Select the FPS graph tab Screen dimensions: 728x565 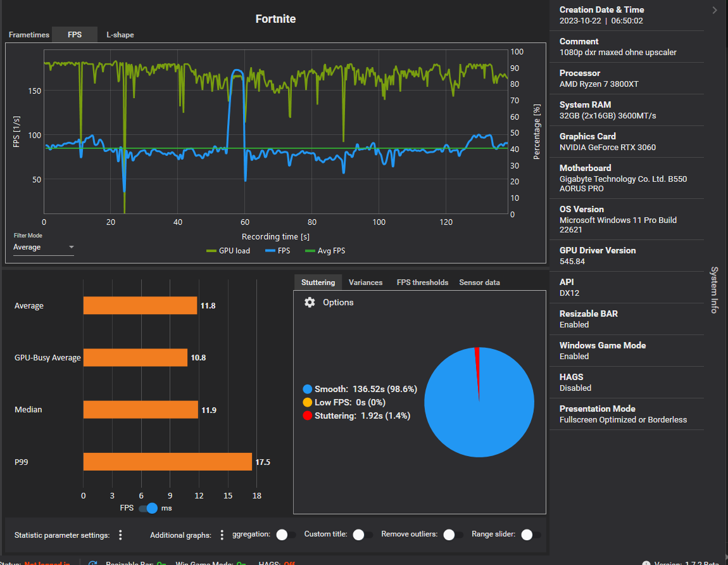75,35
